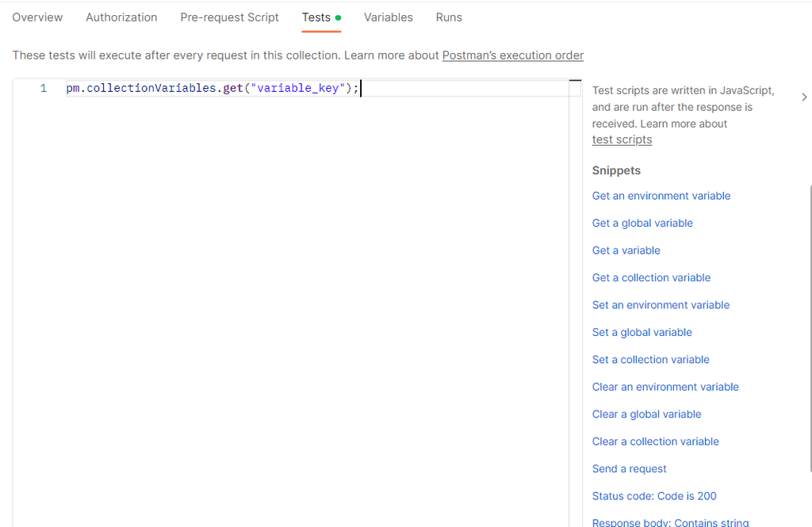Open the Authorization tab

pyautogui.click(x=121, y=17)
